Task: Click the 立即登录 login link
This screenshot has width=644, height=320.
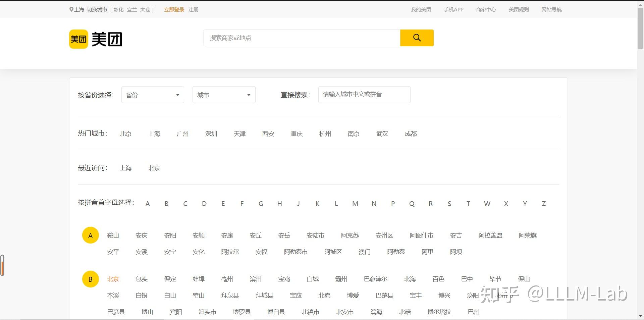Action: click(x=174, y=10)
